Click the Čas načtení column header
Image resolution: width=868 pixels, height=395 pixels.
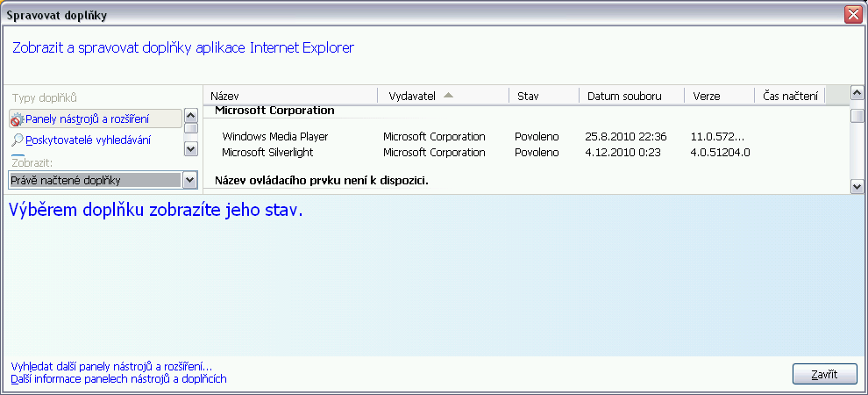point(790,96)
